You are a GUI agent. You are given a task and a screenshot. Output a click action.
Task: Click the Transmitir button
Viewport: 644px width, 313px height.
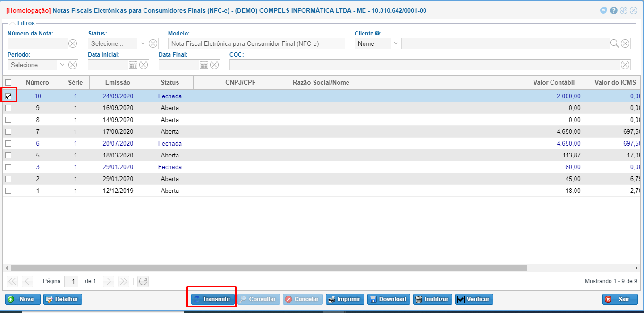[212, 299]
